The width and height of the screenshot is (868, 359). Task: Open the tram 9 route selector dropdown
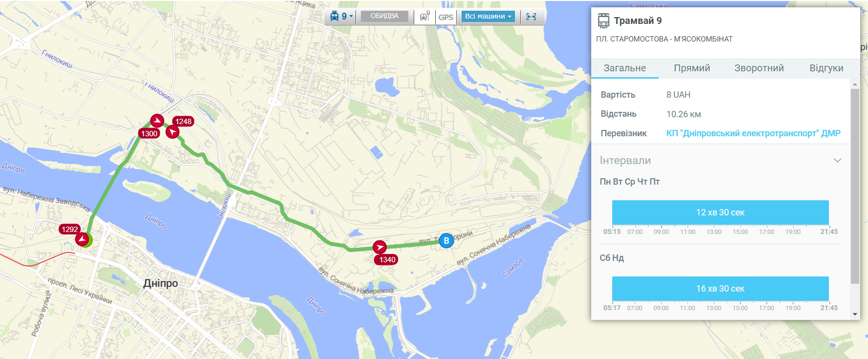pyautogui.click(x=341, y=17)
